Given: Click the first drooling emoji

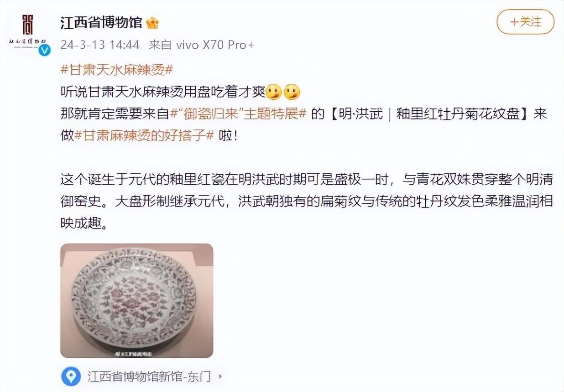Looking at the screenshot, I should 273,92.
